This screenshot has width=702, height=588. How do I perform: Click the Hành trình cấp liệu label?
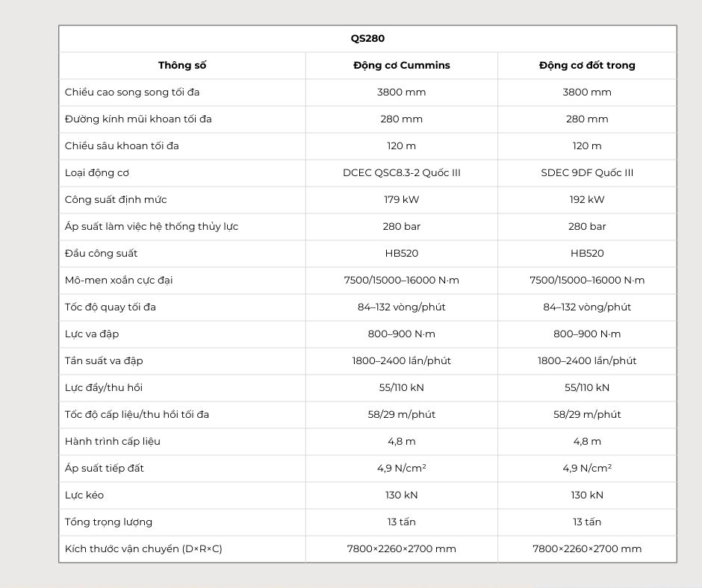click(x=113, y=441)
